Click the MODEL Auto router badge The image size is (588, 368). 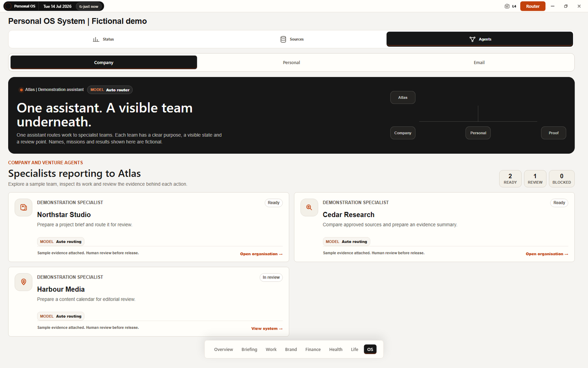pos(110,90)
